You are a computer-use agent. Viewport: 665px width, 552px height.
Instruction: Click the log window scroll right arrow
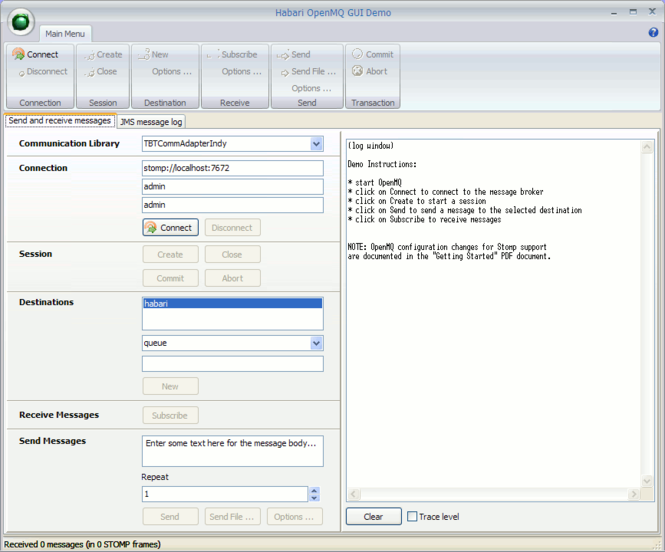click(634, 494)
